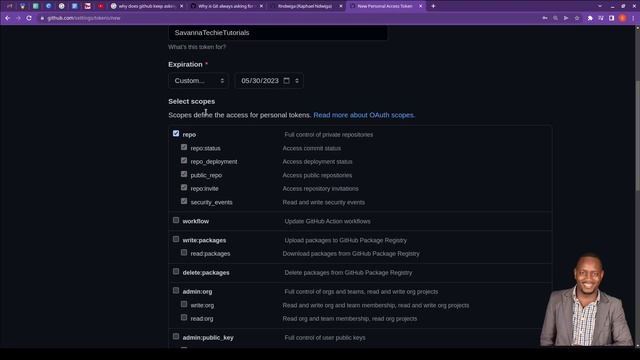
Task: Click the 'Select scopes' heading
Action: click(x=191, y=101)
